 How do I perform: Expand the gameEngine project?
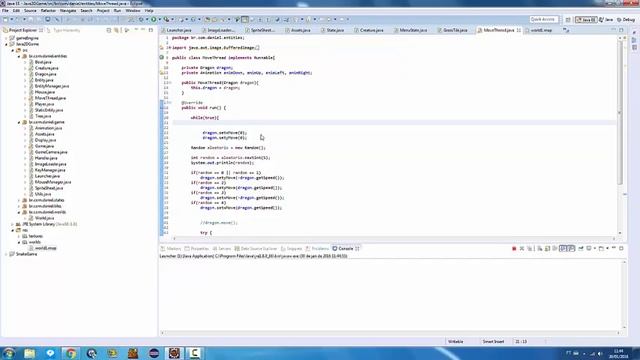point(7,38)
